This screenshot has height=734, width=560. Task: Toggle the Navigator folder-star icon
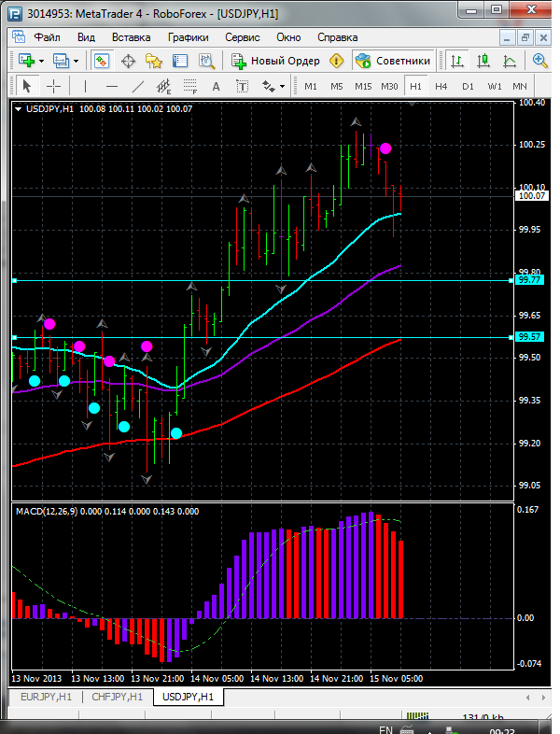(153, 61)
